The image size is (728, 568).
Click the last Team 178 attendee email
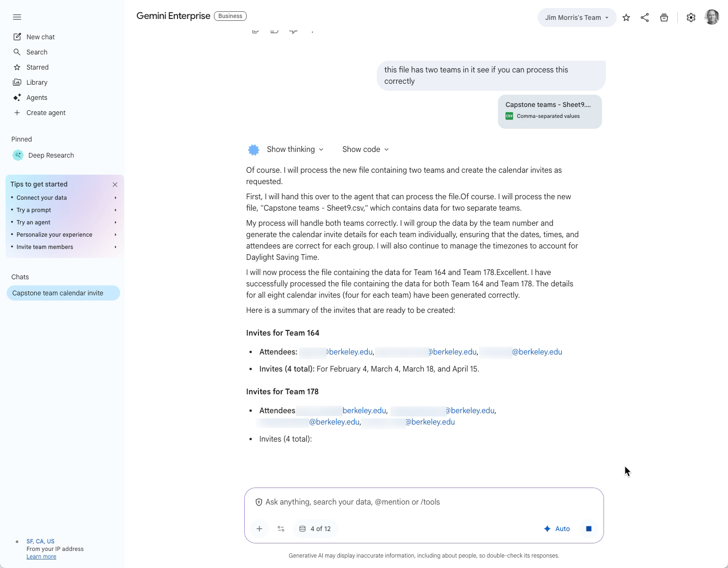click(409, 422)
